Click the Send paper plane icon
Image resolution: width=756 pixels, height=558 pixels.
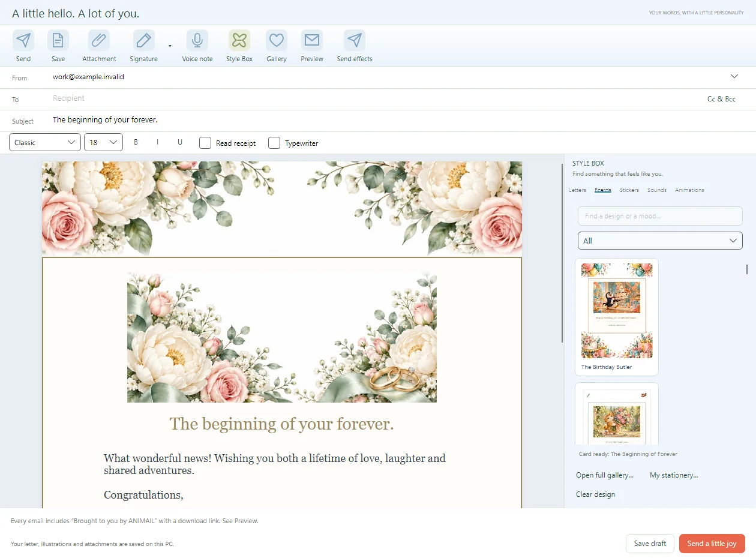tap(23, 40)
